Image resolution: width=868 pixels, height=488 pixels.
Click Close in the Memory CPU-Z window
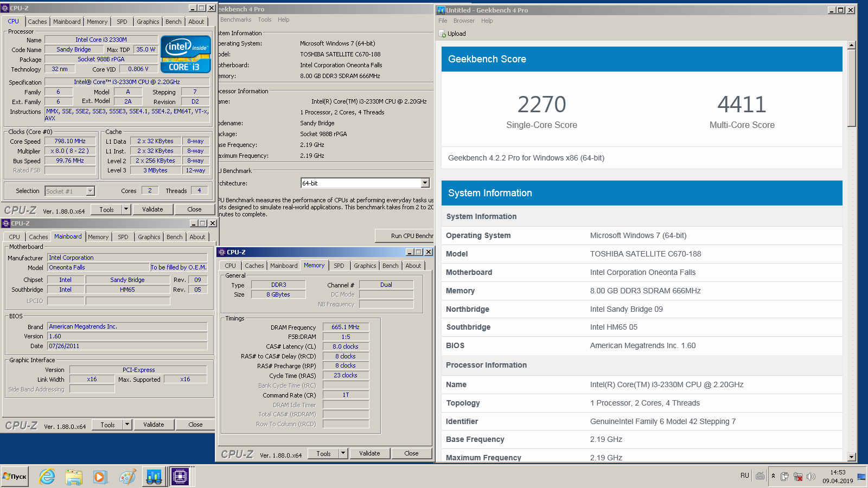[411, 453]
